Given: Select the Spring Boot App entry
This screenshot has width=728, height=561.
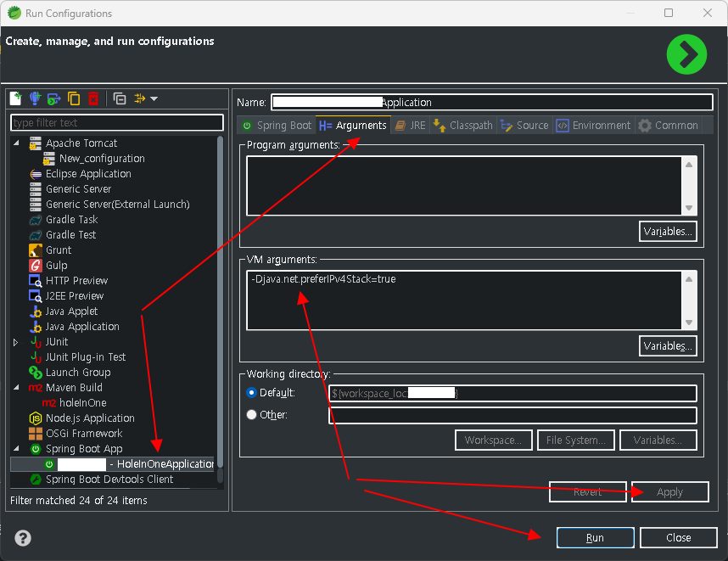Looking at the screenshot, I should pos(84,449).
